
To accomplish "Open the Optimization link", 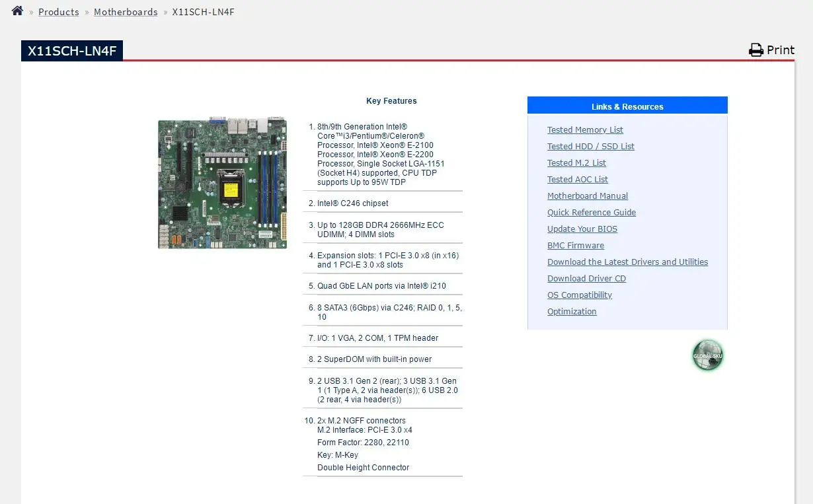I will [572, 312].
